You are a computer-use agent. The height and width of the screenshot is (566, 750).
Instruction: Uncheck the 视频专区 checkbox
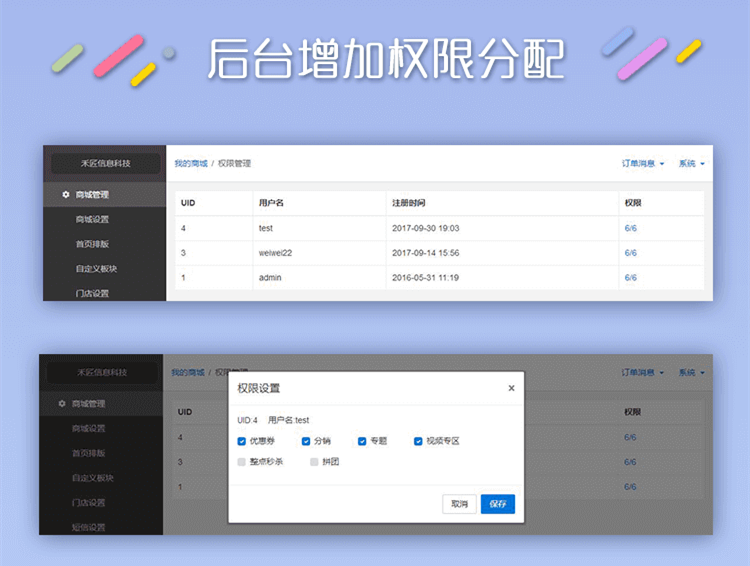[418, 441]
